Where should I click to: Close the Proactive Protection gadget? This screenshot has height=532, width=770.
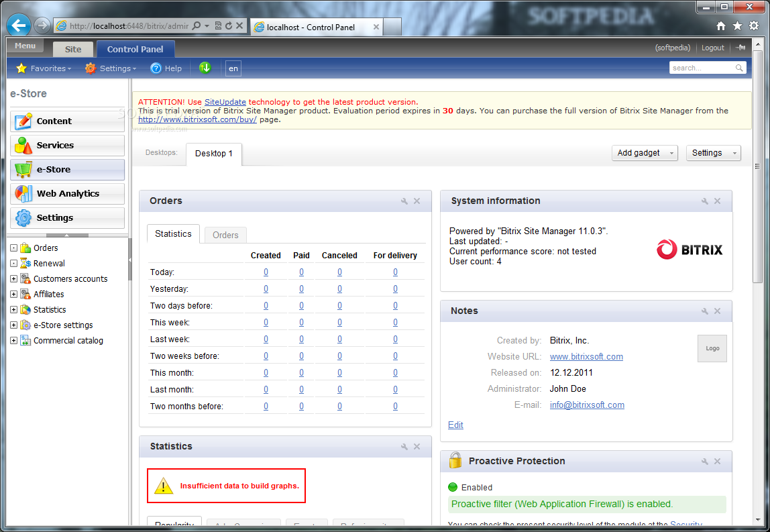pyautogui.click(x=718, y=462)
